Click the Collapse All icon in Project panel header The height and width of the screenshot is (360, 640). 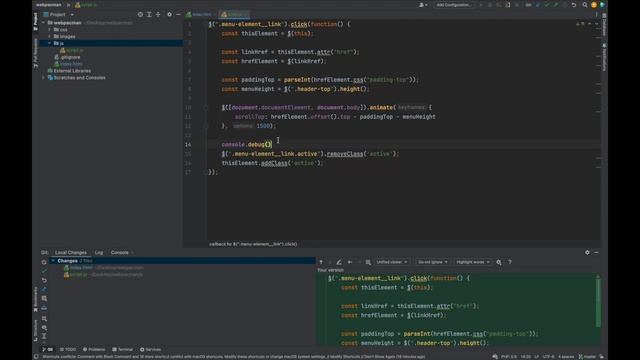(x=158, y=14)
